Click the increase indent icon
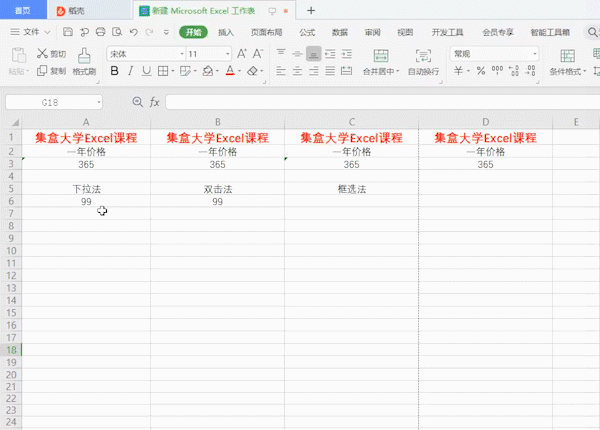The width and height of the screenshot is (600, 430). point(346,54)
